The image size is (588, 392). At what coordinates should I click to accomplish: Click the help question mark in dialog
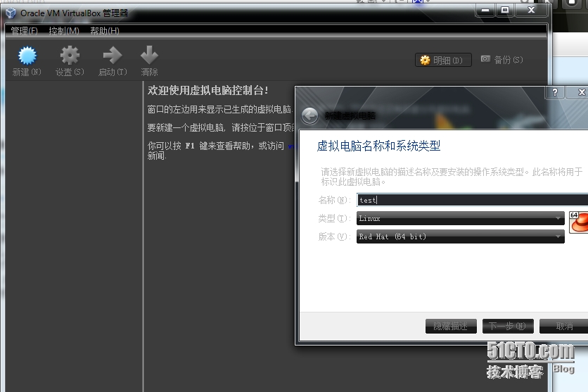(555, 92)
